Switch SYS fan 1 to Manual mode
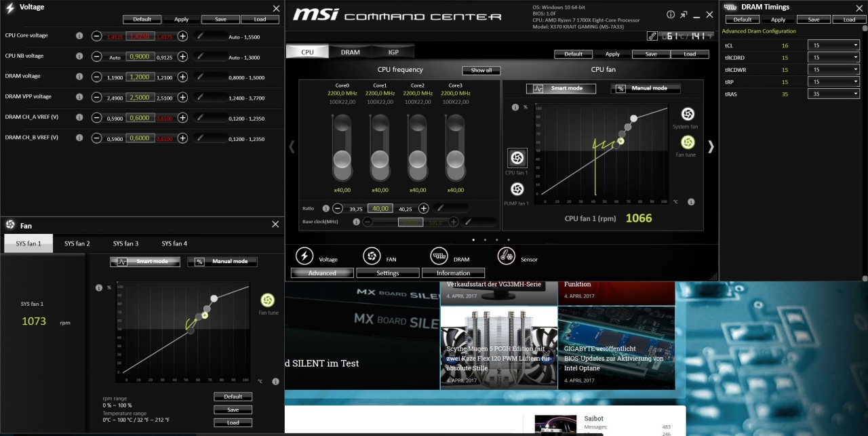868x436 pixels. [222, 262]
